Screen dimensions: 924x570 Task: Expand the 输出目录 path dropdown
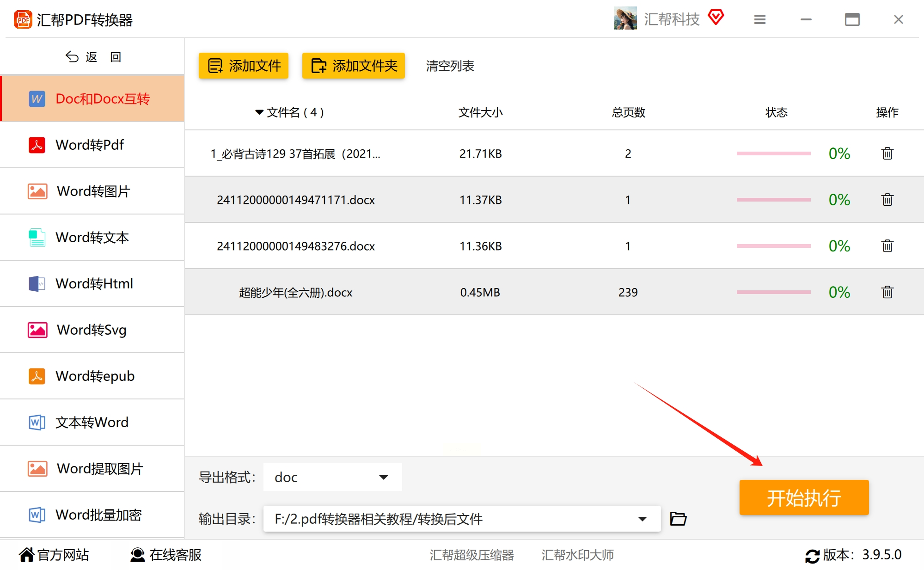642,519
